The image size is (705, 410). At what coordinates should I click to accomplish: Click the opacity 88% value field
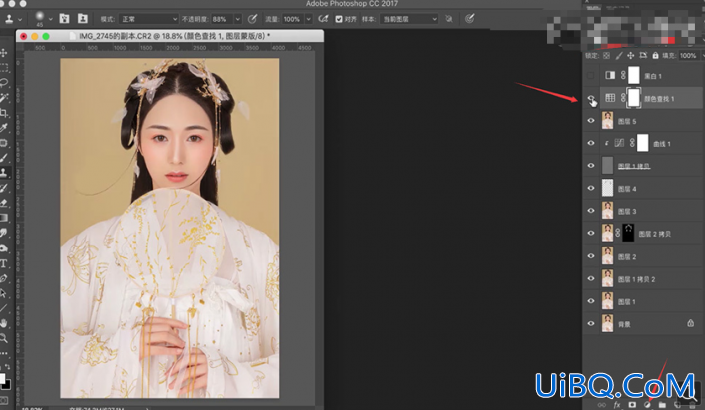point(223,19)
